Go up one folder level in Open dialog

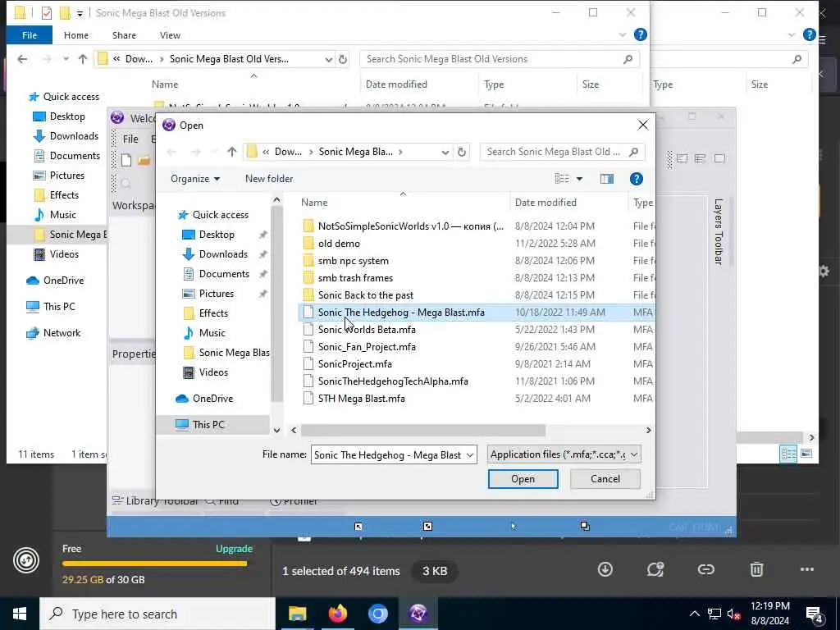232,152
